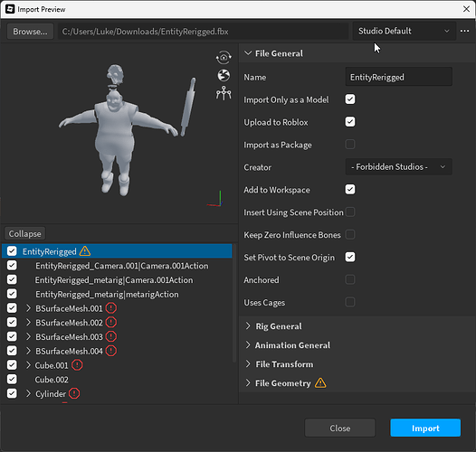
Task: Toggle the globe lighting icon in preview
Action: [x=224, y=76]
